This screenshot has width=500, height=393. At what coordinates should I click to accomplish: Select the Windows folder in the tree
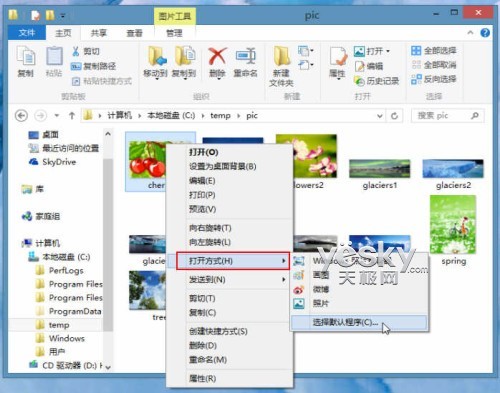click(60, 338)
